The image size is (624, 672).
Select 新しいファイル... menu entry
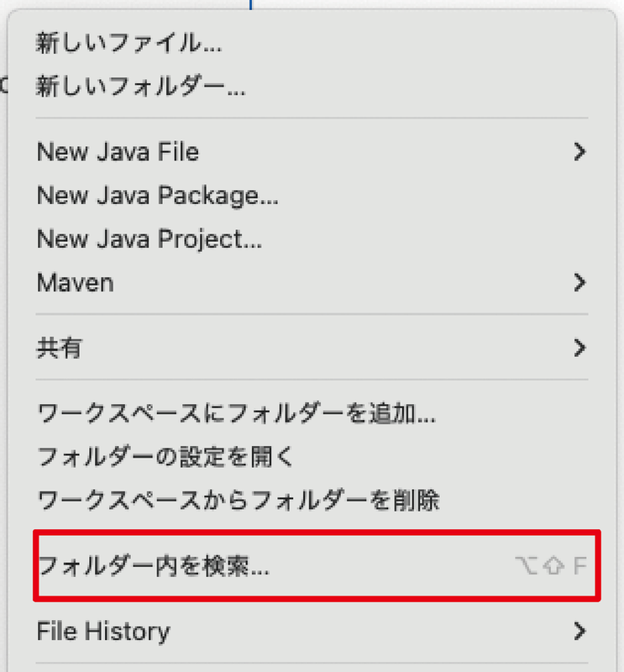pos(128,45)
